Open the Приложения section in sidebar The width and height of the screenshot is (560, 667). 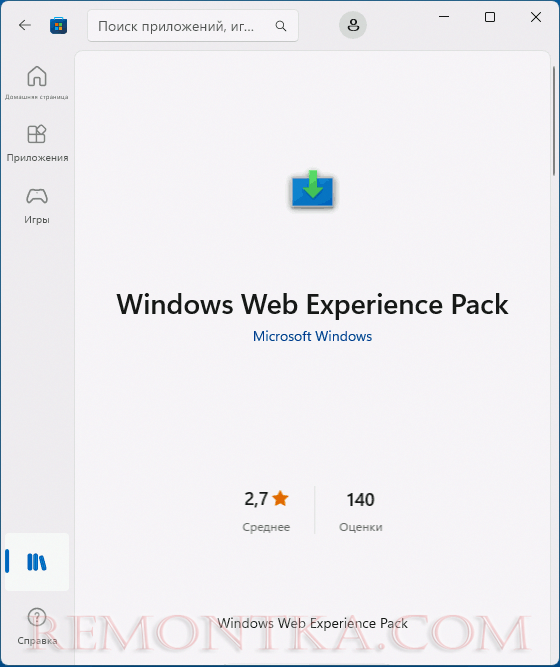37,143
